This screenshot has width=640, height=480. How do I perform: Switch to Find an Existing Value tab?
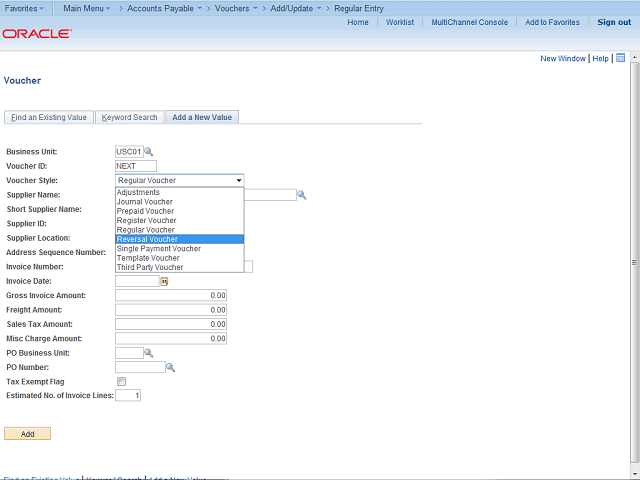pyautogui.click(x=48, y=118)
